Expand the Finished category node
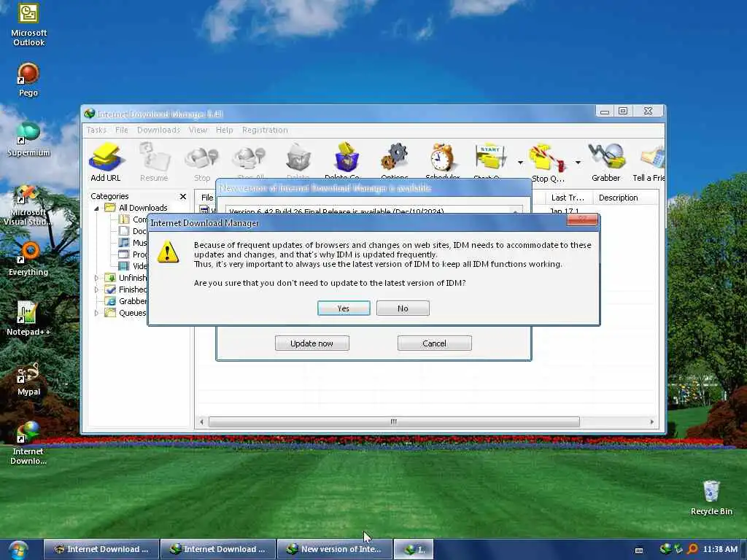This screenshot has width=747, height=560. pos(96,289)
